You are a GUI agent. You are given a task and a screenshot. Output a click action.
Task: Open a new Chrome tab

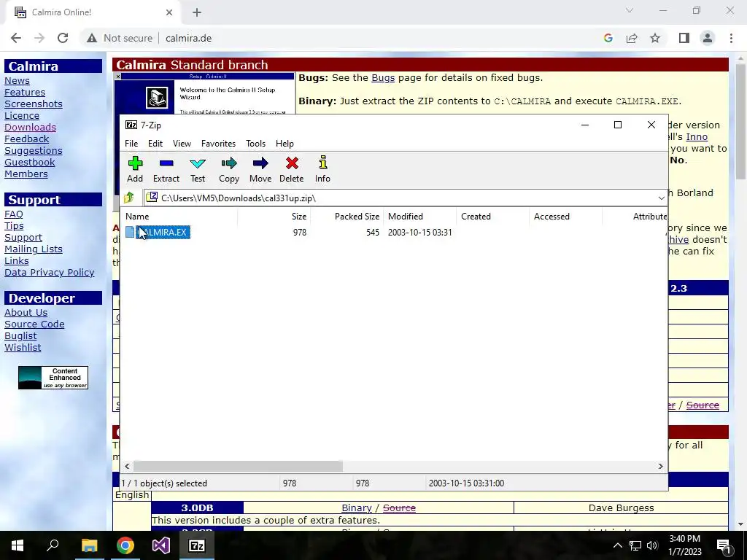(x=197, y=13)
